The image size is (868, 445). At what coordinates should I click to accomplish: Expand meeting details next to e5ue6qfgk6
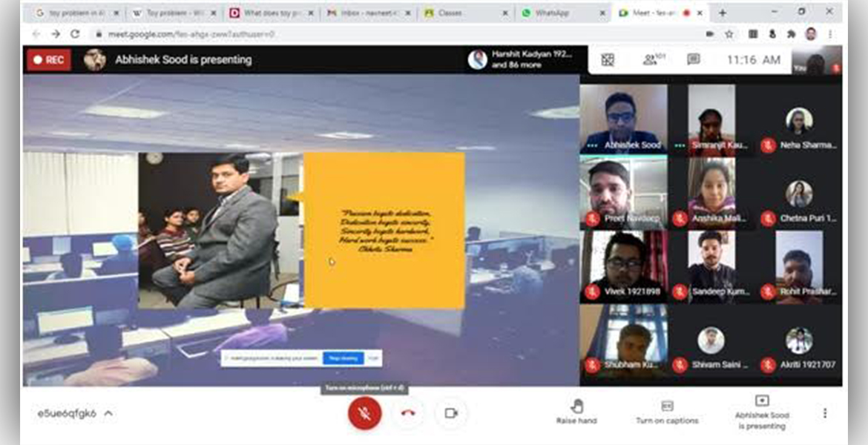(108, 413)
